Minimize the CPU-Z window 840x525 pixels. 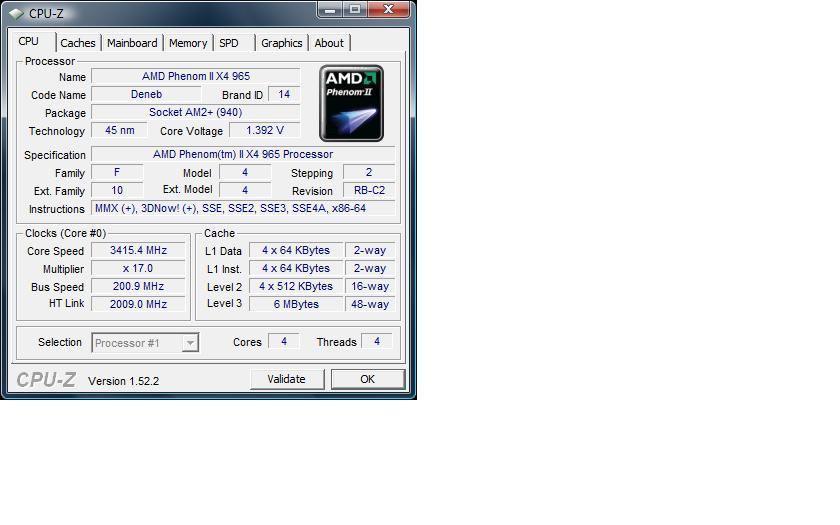point(330,10)
